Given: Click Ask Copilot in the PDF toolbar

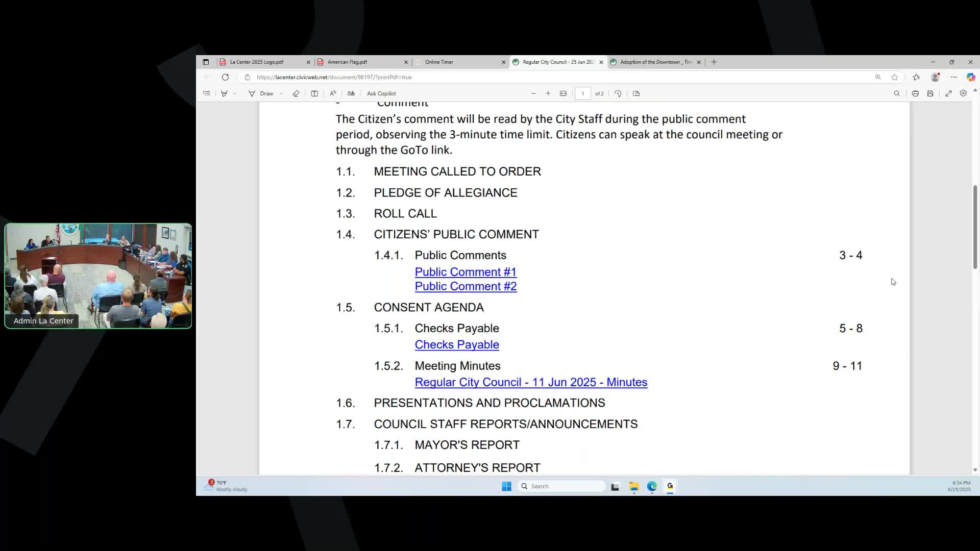Looking at the screenshot, I should 381,93.
